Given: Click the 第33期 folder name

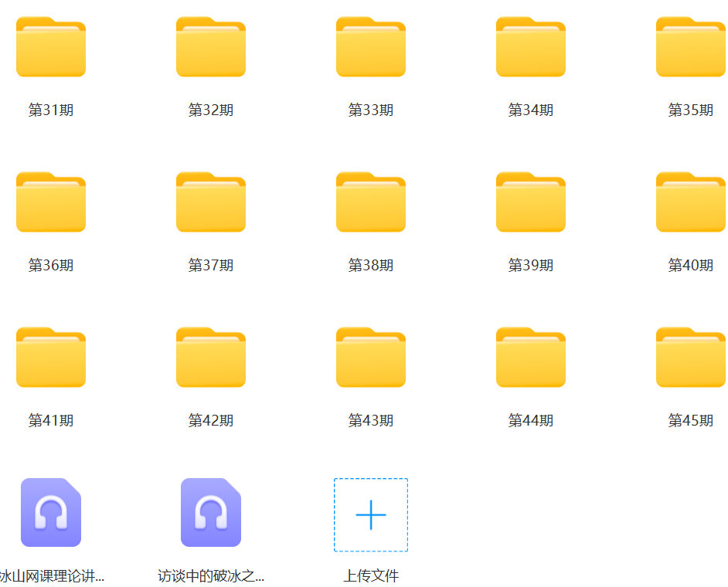Looking at the screenshot, I should point(371,110).
